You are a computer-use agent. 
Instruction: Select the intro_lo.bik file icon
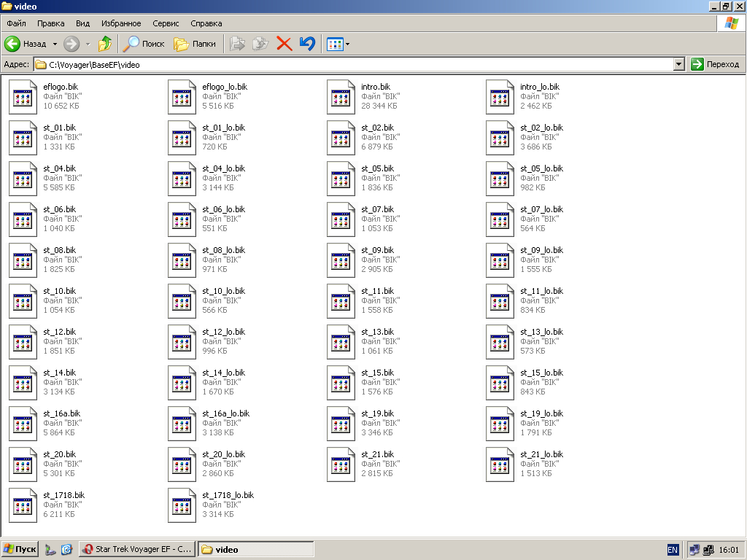[500, 97]
